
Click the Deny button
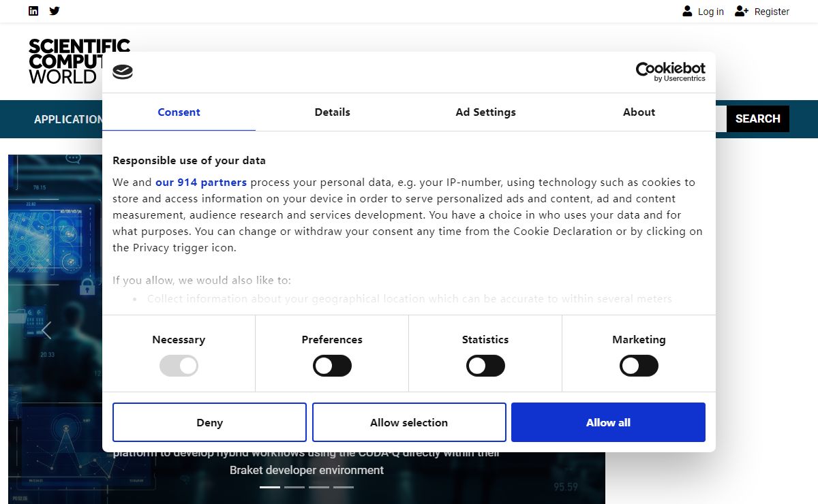[209, 422]
